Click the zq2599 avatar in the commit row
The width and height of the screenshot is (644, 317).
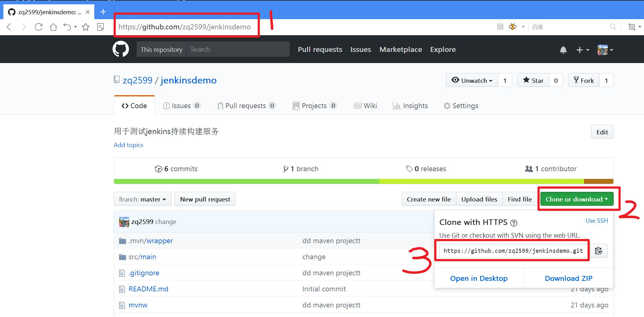point(124,222)
